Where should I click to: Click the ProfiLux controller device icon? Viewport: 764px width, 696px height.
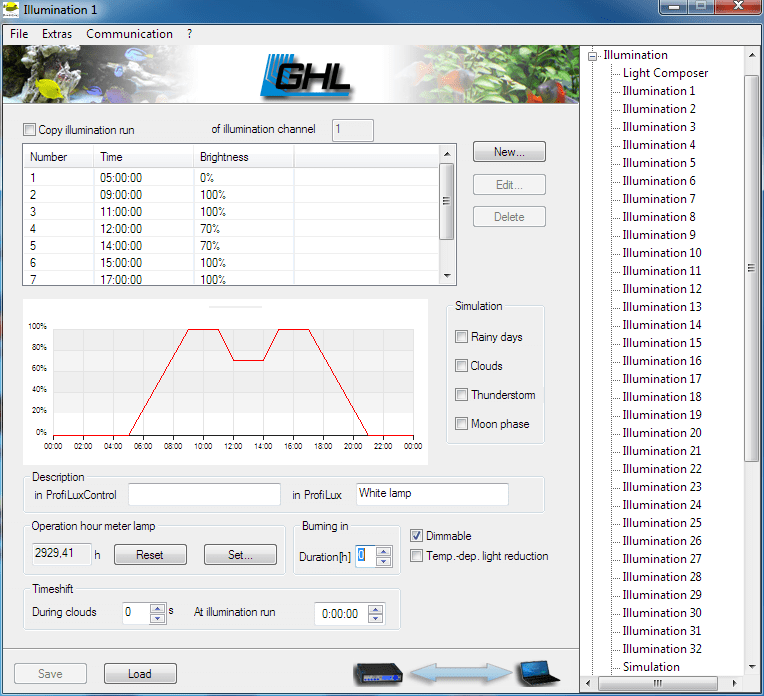pos(378,674)
